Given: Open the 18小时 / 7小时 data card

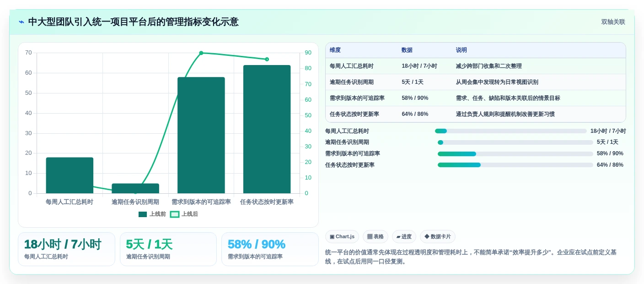Looking at the screenshot, I should pos(66,249).
